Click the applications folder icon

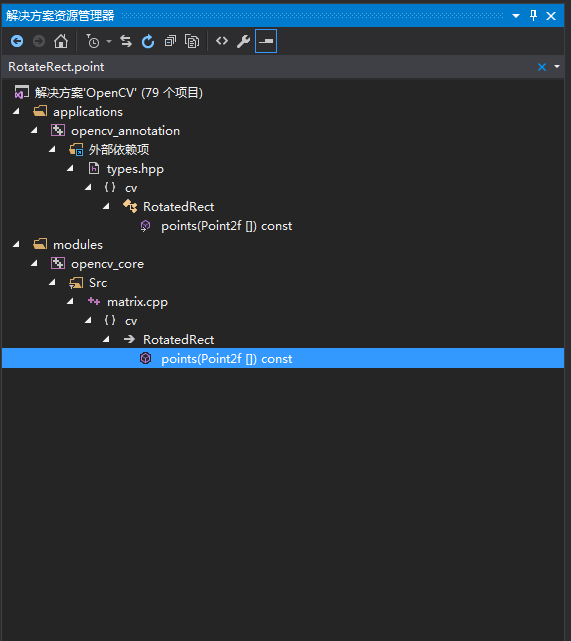click(40, 111)
